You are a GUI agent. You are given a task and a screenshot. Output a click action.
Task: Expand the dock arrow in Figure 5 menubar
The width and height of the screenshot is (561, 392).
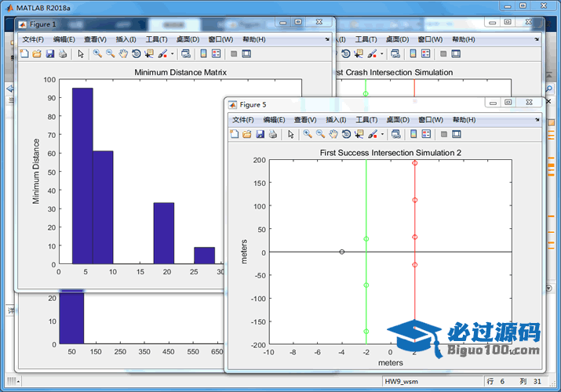[535, 119]
